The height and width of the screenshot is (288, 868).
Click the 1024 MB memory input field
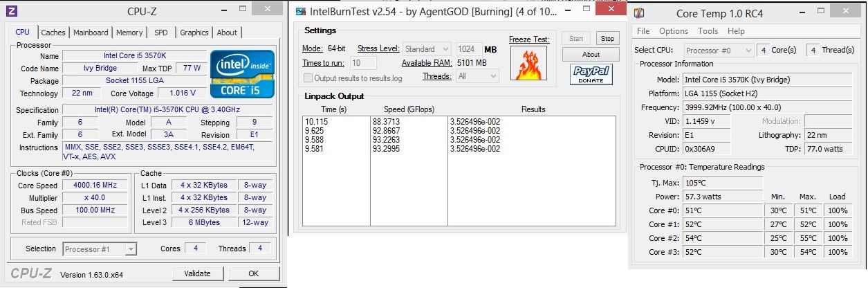pos(468,49)
